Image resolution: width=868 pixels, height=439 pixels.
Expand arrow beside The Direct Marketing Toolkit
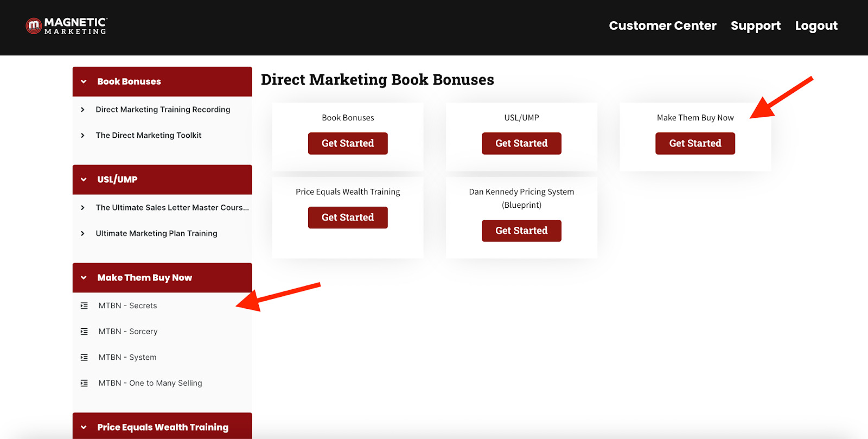click(82, 136)
